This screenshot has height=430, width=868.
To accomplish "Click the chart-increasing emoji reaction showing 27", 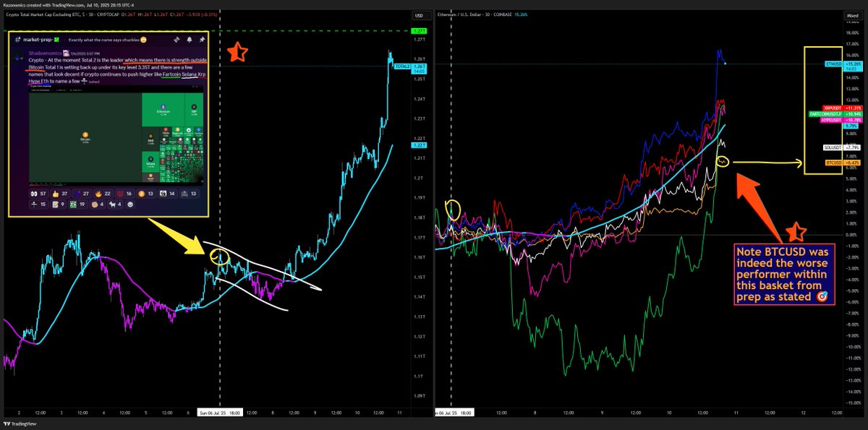I will (77, 194).
